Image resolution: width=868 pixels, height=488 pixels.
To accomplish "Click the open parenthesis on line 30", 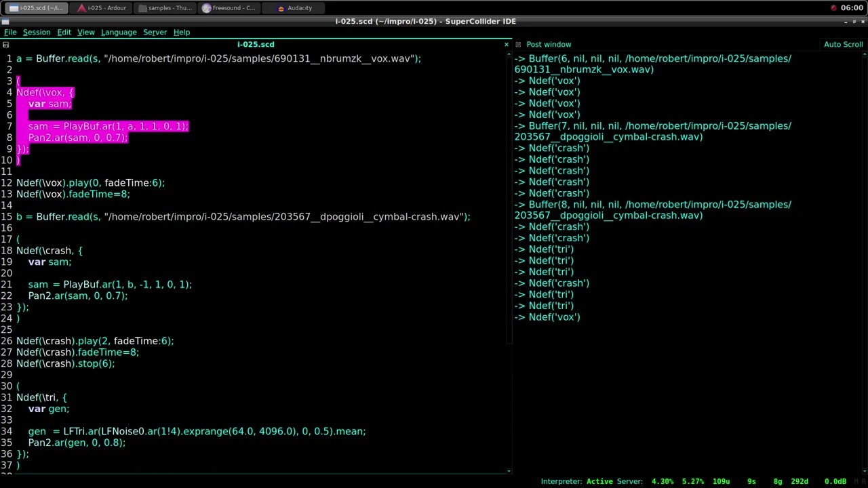I will tap(18, 386).
